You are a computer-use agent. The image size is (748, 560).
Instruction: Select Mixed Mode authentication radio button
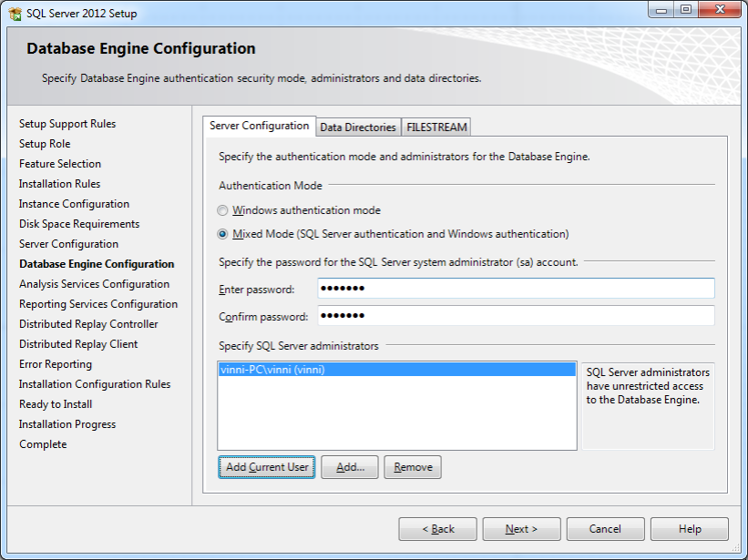(x=222, y=234)
